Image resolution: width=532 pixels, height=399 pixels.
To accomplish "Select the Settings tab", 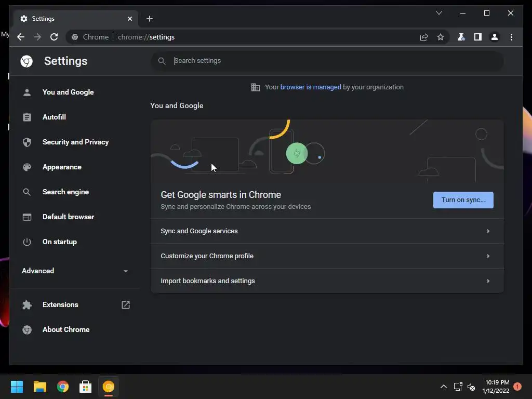I will click(x=76, y=19).
